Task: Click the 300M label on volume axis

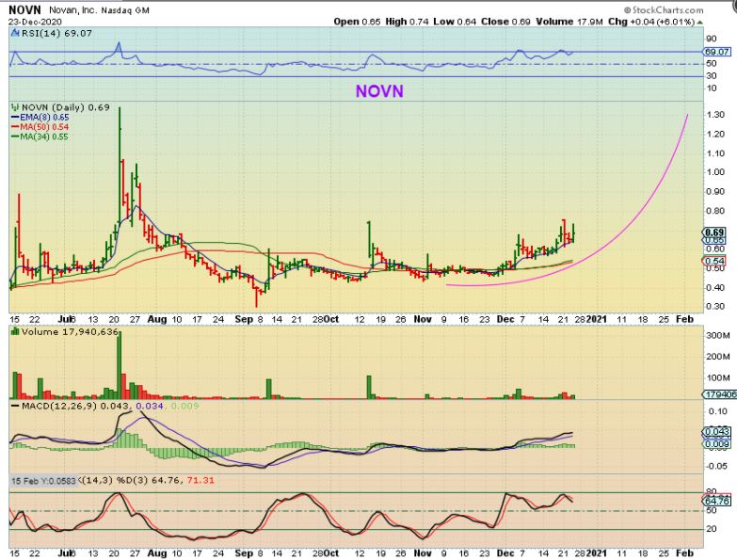Action: [718, 335]
